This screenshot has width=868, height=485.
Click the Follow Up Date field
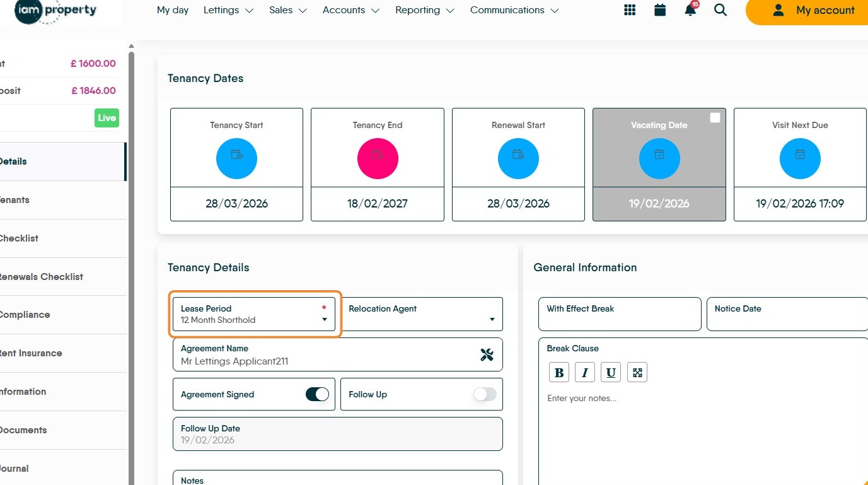point(338,434)
